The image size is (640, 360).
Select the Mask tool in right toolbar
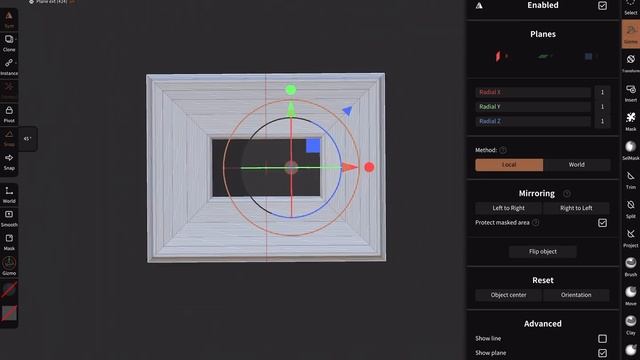click(631, 121)
